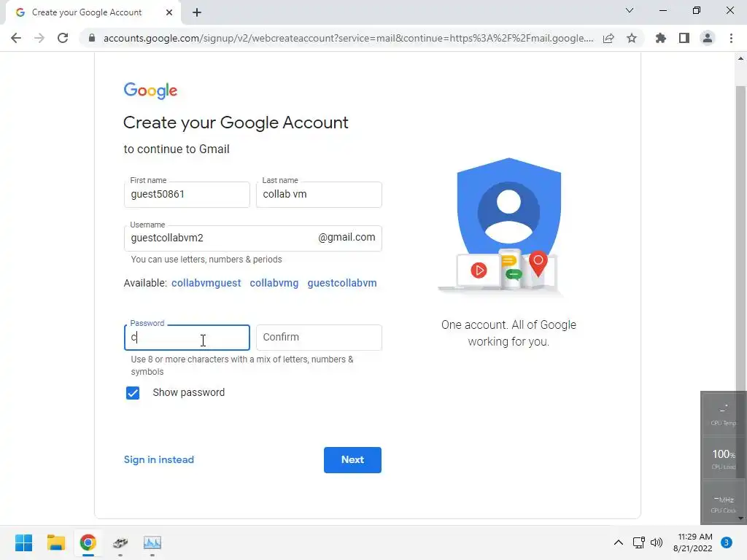747x560 pixels.
Task: Open the tab search dropdown arrow
Action: point(630,10)
